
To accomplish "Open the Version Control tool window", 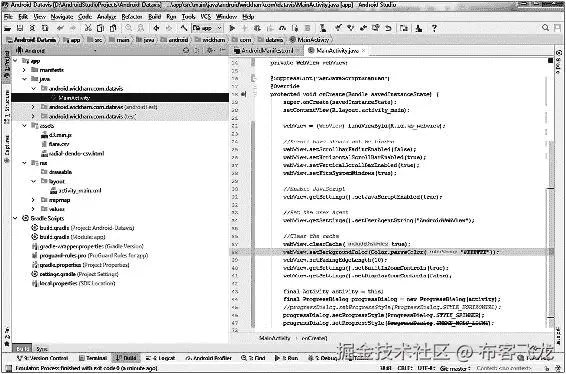I will pos(43,358).
